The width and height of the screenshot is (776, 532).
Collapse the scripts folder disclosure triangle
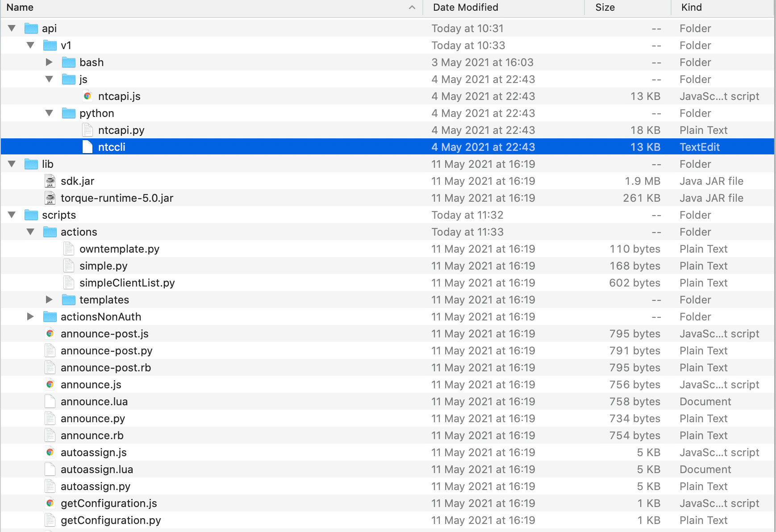(12, 215)
